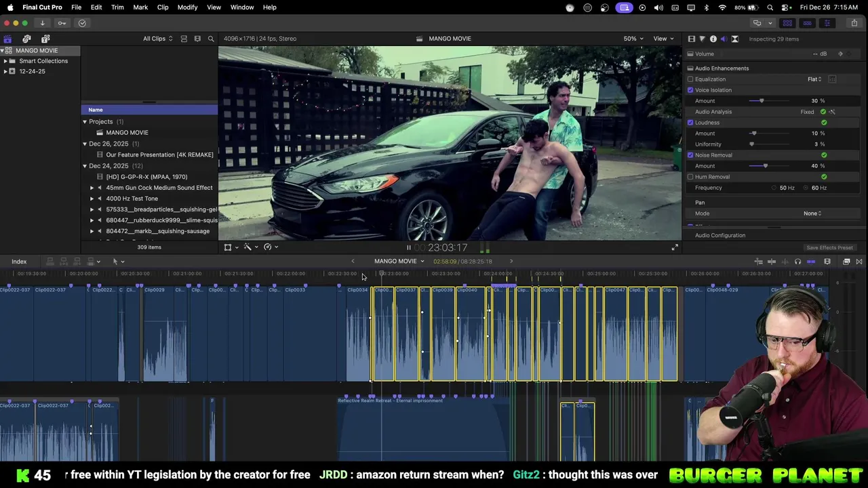This screenshot has width=868, height=488.
Task: Select the Audio inspector speaker icon
Action: (724, 39)
